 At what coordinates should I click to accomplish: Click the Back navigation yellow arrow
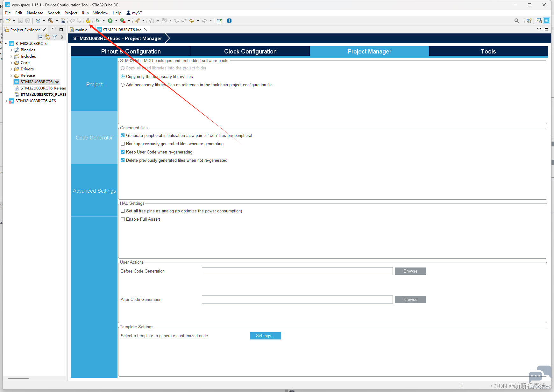[x=192, y=21]
